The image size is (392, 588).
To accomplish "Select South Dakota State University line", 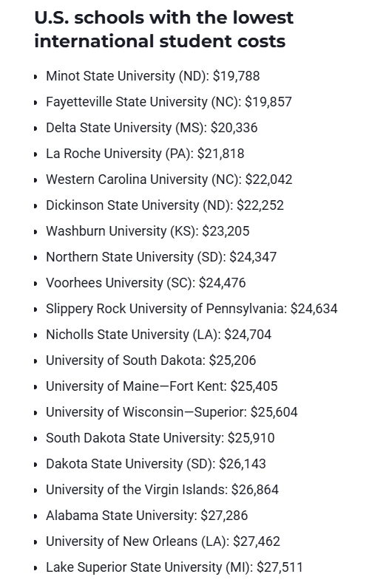I will click(160, 438).
